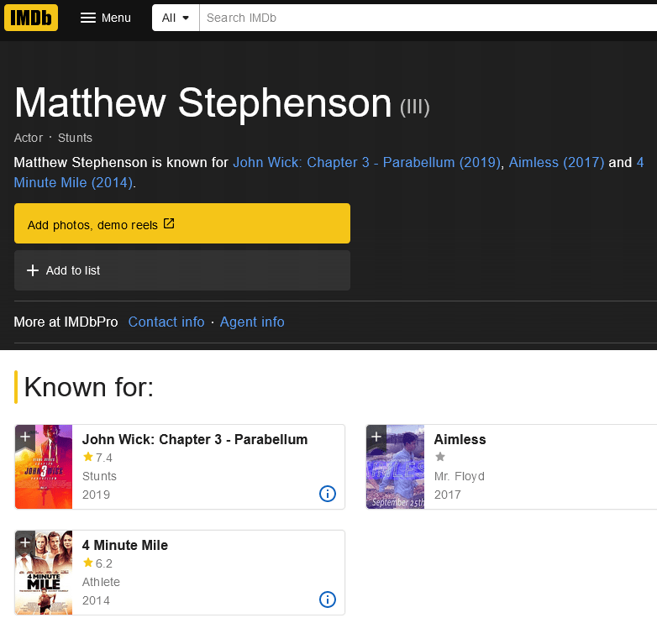Open Aimless (2017) link in bio
This screenshot has width=657, height=644.
556,162
